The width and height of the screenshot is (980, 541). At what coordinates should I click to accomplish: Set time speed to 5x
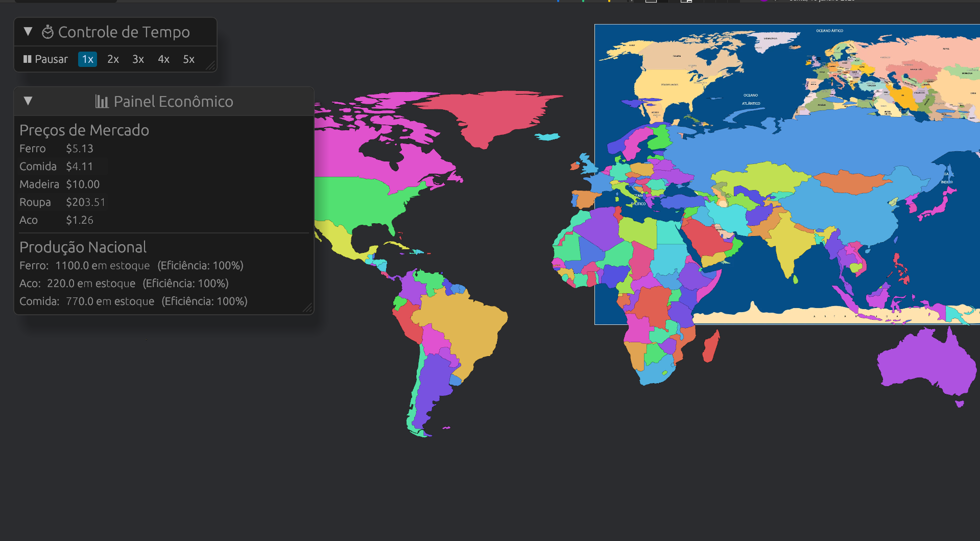(188, 59)
